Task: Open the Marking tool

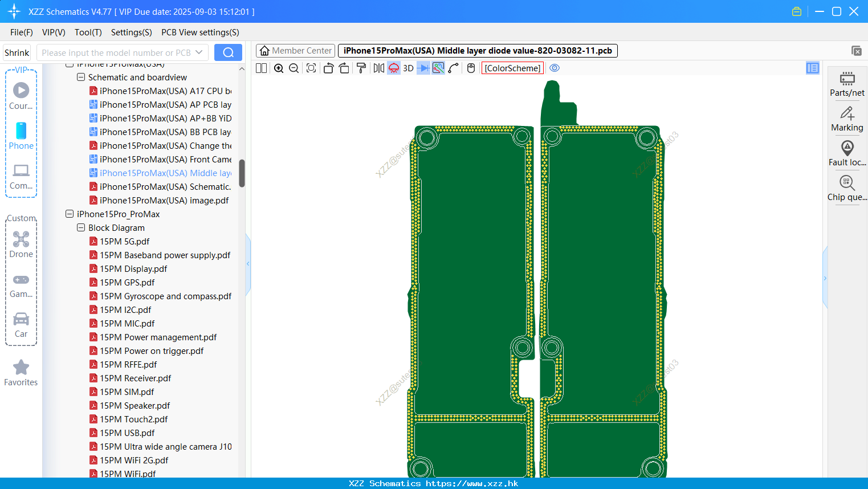Action: click(847, 119)
